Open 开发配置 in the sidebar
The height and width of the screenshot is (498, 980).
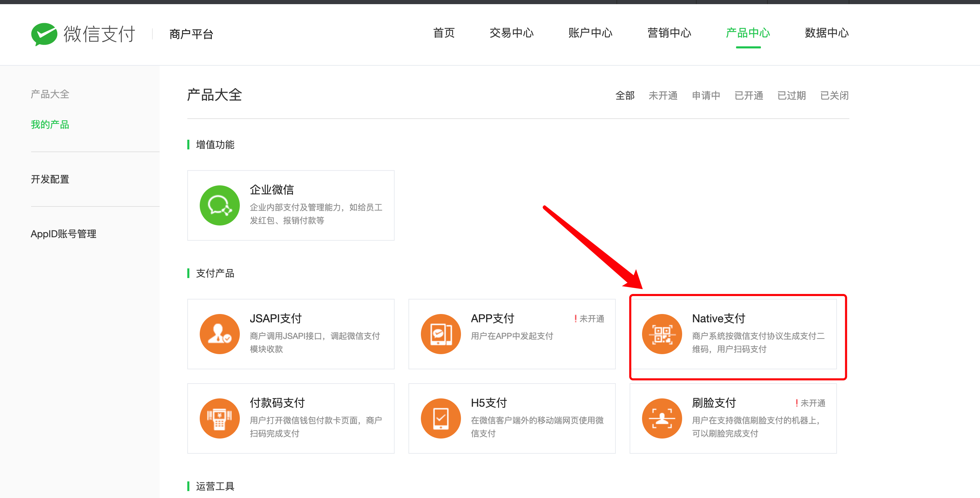pyautogui.click(x=50, y=179)
